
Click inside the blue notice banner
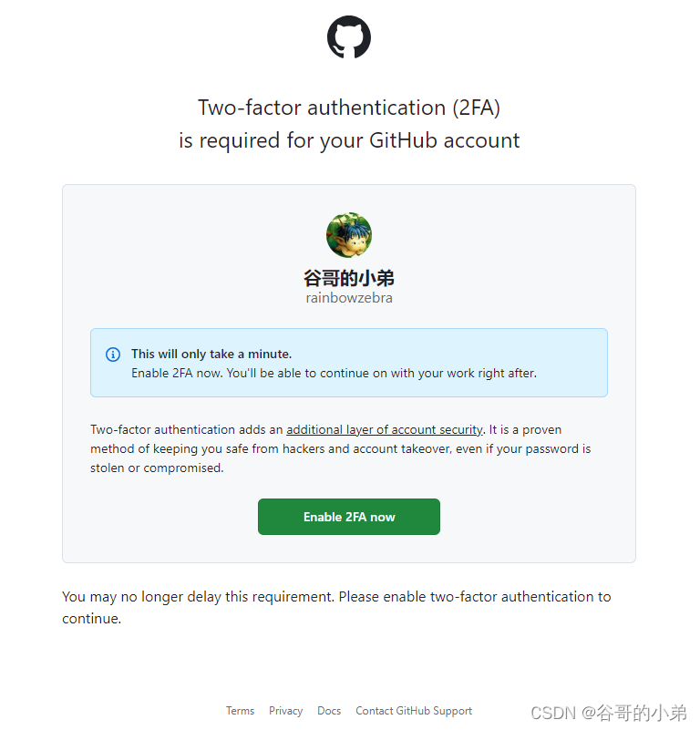[349, 363]
